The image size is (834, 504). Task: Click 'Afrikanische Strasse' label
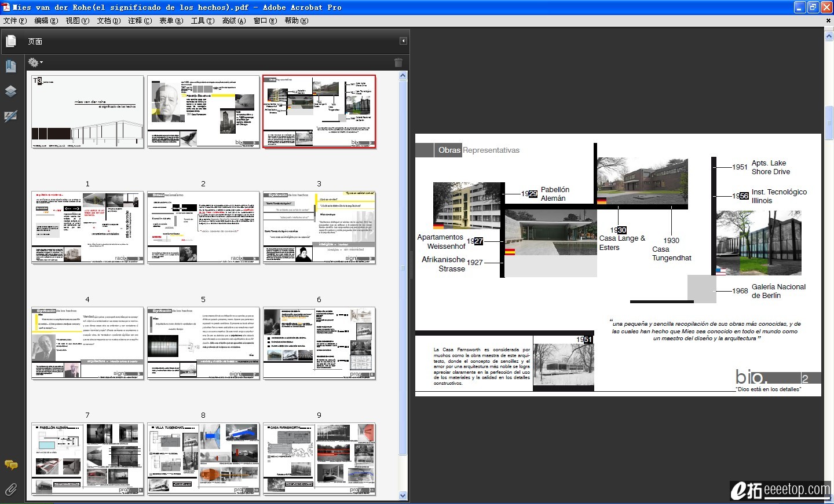pos(443,264)
